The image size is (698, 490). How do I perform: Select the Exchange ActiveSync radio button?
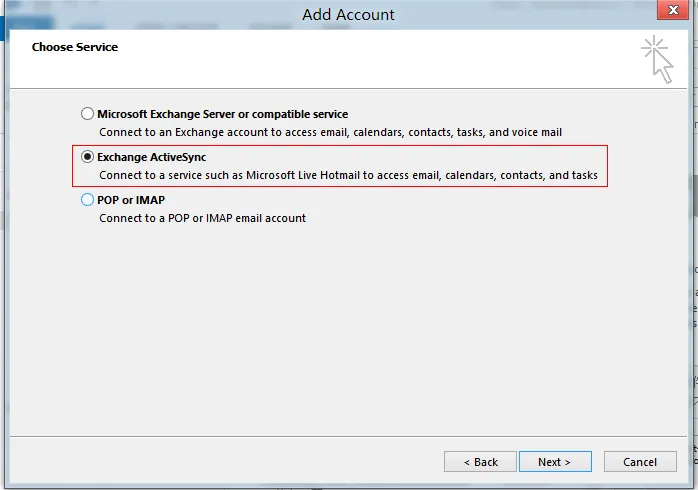pos(87,157)
